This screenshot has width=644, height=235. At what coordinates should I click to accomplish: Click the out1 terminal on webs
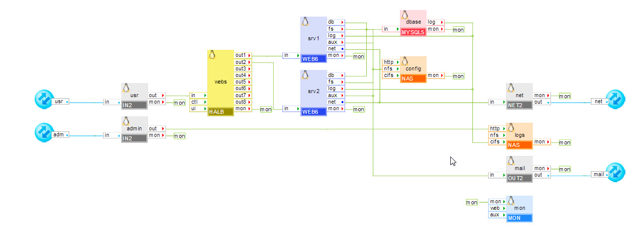tap(243, 55)
